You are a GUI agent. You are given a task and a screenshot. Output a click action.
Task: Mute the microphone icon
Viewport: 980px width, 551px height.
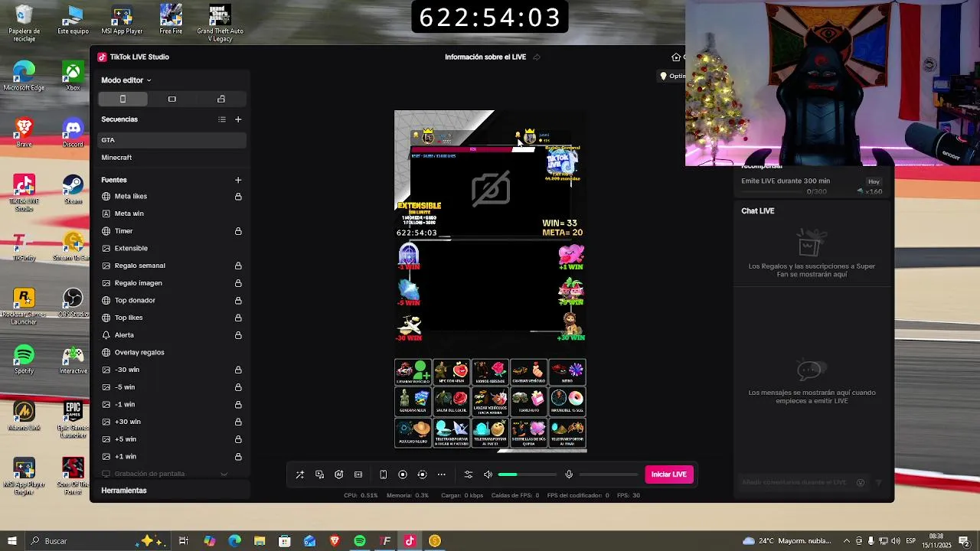(x=569, y=474)
